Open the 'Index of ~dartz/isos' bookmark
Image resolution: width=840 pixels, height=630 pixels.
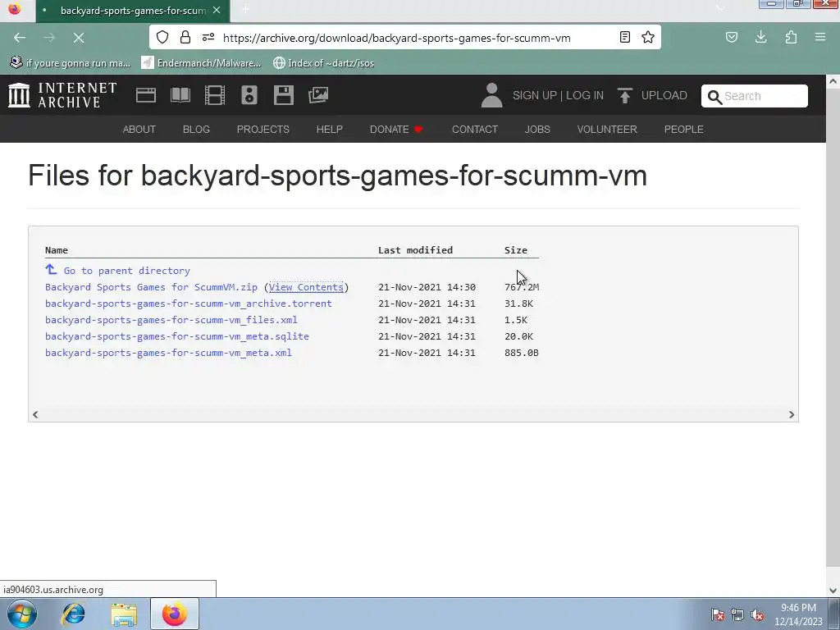[x=323, y=62]
